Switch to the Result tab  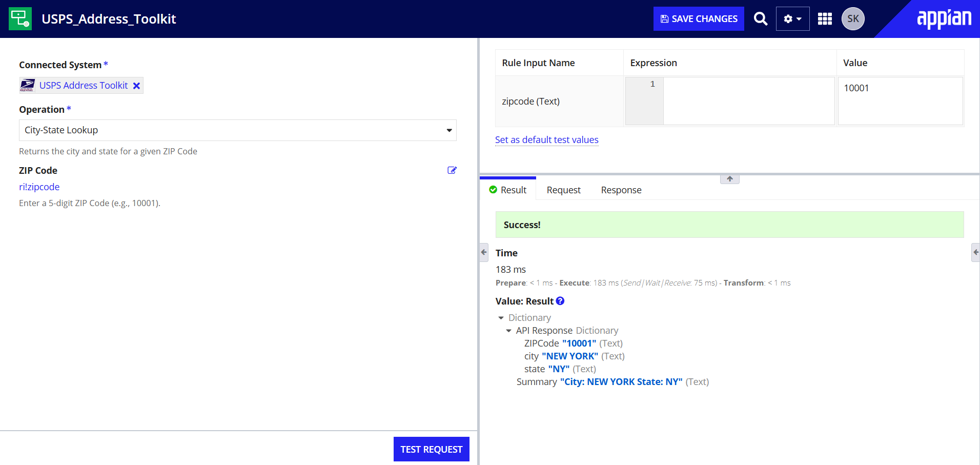[x=508, y=190]
